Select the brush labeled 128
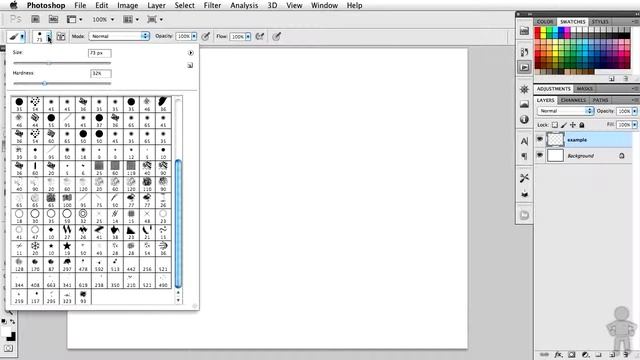 19,264
